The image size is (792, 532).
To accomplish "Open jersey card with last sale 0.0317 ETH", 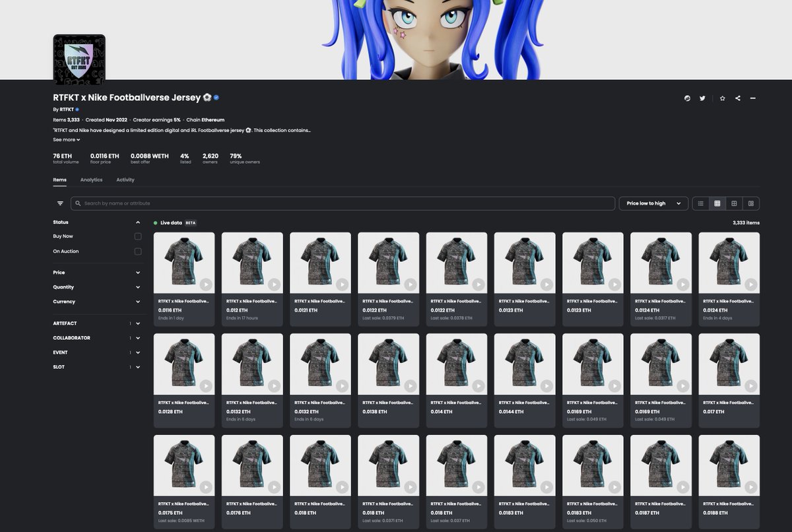I will click(x=661, y=279).
